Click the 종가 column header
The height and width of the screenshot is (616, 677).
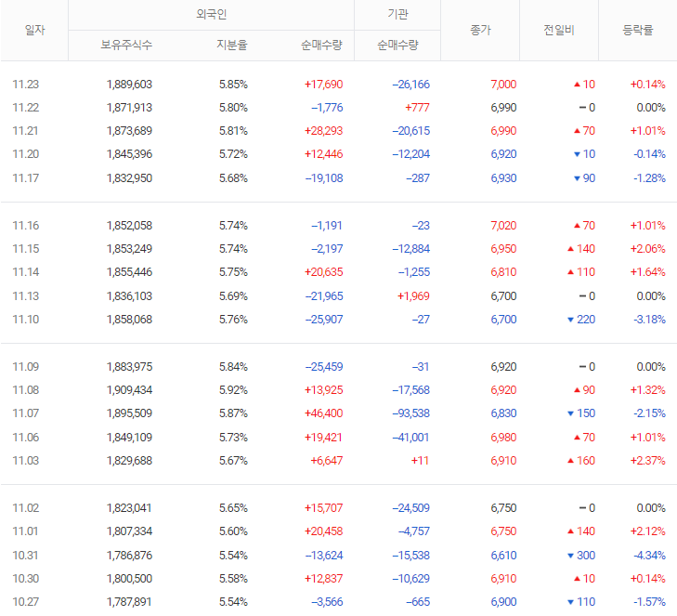coord(480,30)
